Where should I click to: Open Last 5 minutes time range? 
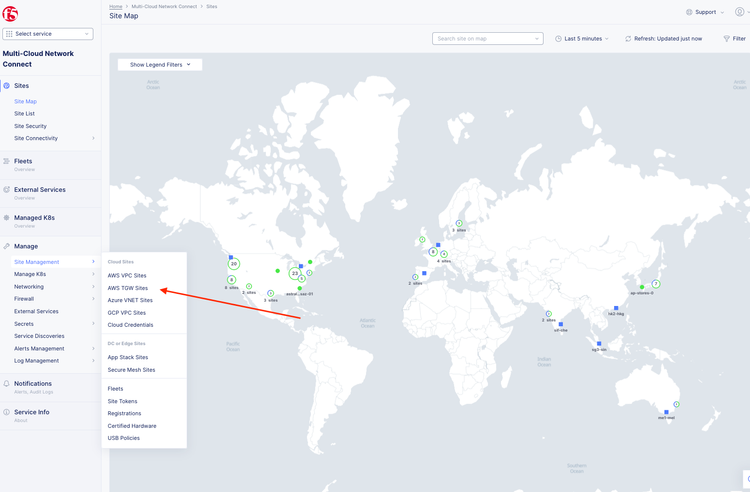[x=582, y=39]
